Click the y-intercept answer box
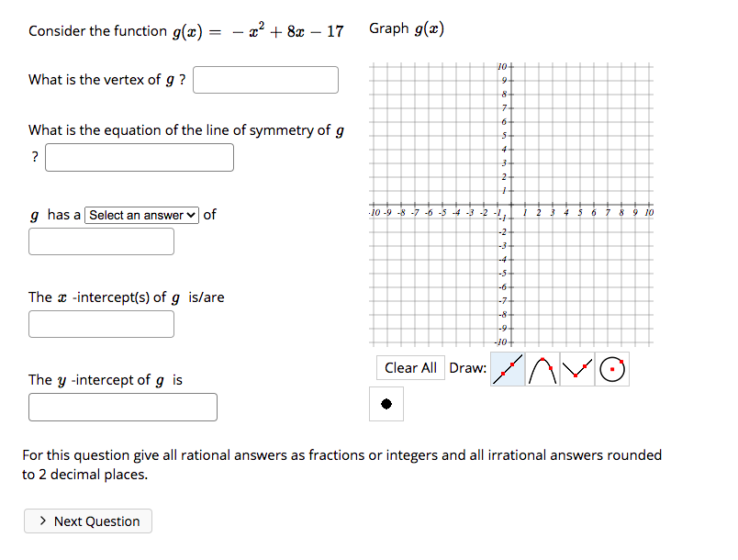Viewport: 738px width, 560px height. [x=122, y=406]
